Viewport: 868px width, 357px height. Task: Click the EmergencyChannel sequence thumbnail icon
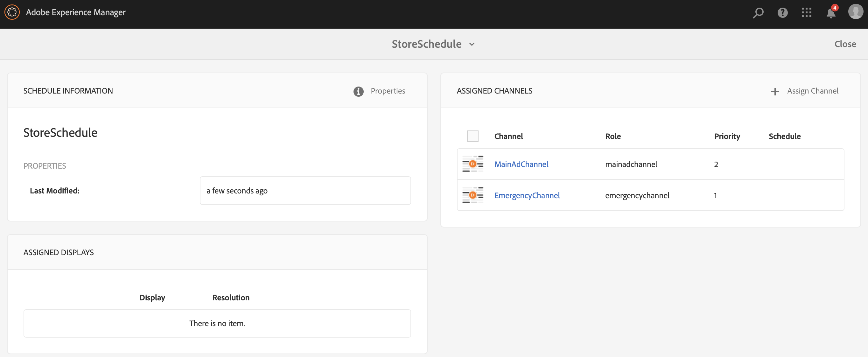472,195
